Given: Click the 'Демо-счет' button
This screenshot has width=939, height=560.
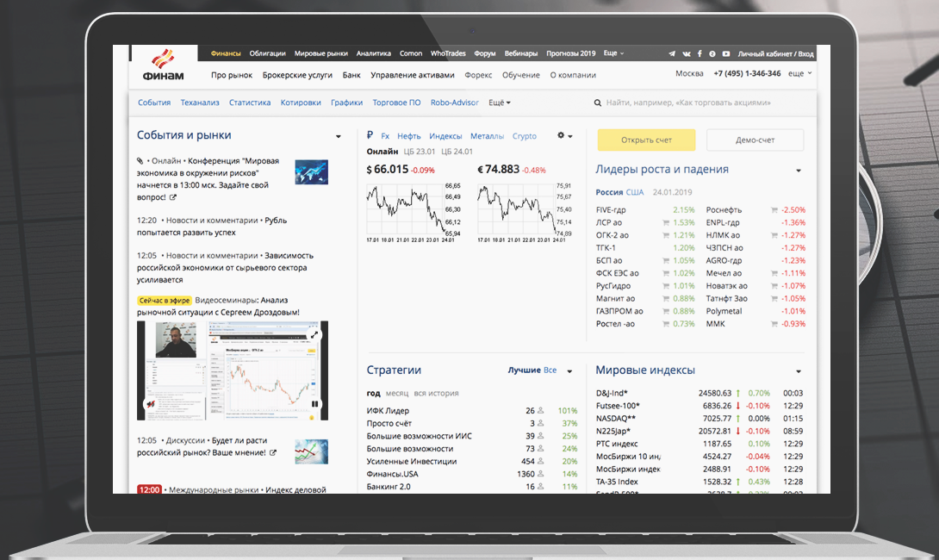Looking at the screenshot, I should [756, 140].
